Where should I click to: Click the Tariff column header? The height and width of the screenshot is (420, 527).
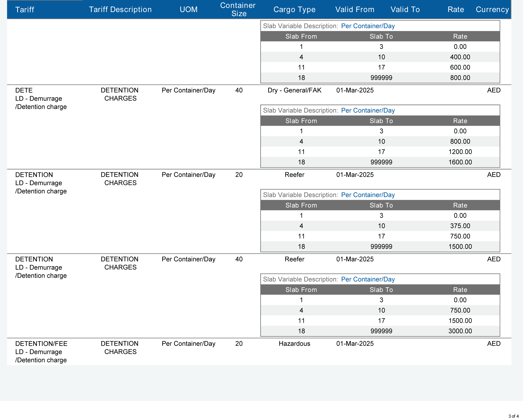pyautogui.click(x=25, y=10)
